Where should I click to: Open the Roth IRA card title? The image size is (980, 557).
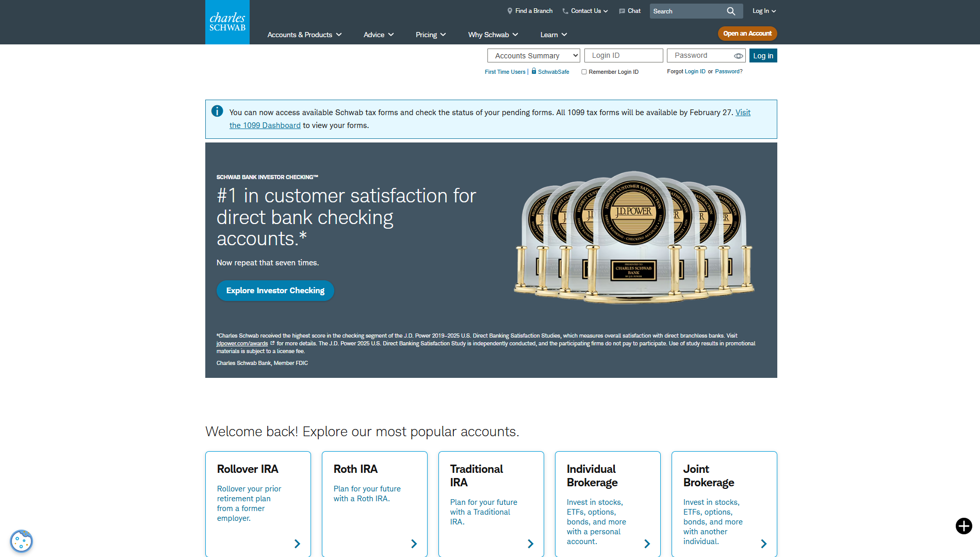[x=355, y=469]
